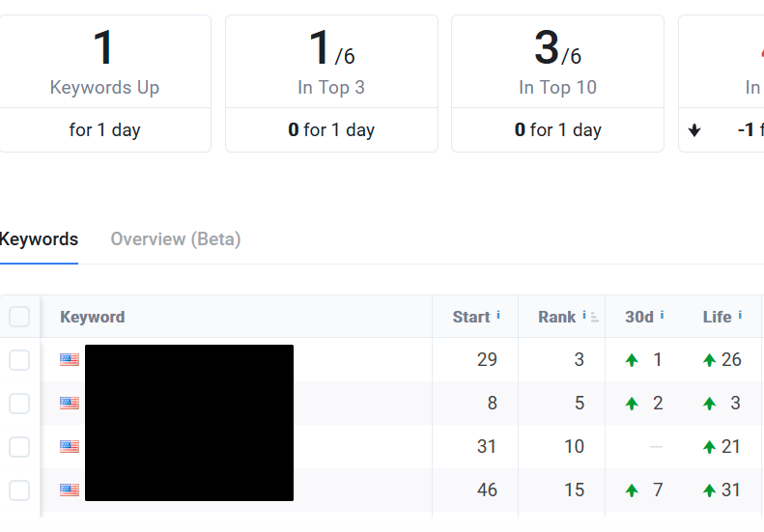Image resolution: width=764 pixels, height=532 pixels.
Task: Select the Keywords Up summary card
Action: pyautogui.click(x=104, y=83)
